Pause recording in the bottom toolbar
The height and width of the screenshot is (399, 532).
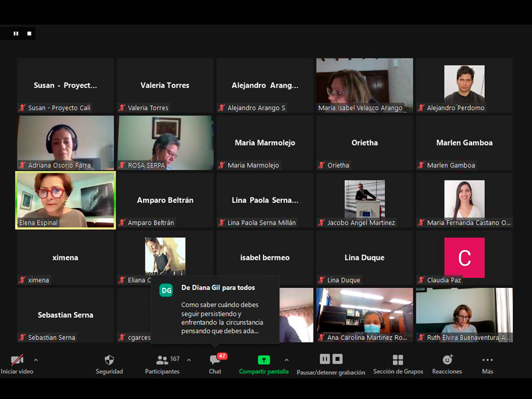tap(325, 359)
